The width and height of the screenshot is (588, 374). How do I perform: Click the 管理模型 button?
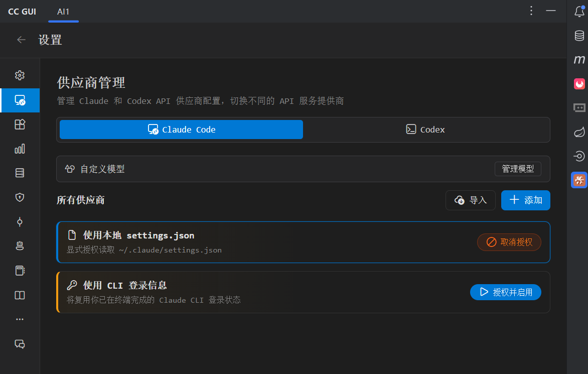click(x=518, y=169)
